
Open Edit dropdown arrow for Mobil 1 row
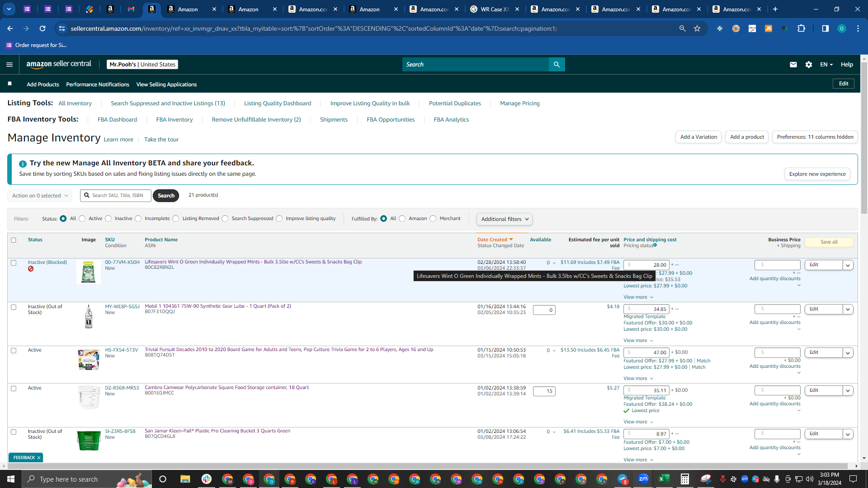click(848, 310)
